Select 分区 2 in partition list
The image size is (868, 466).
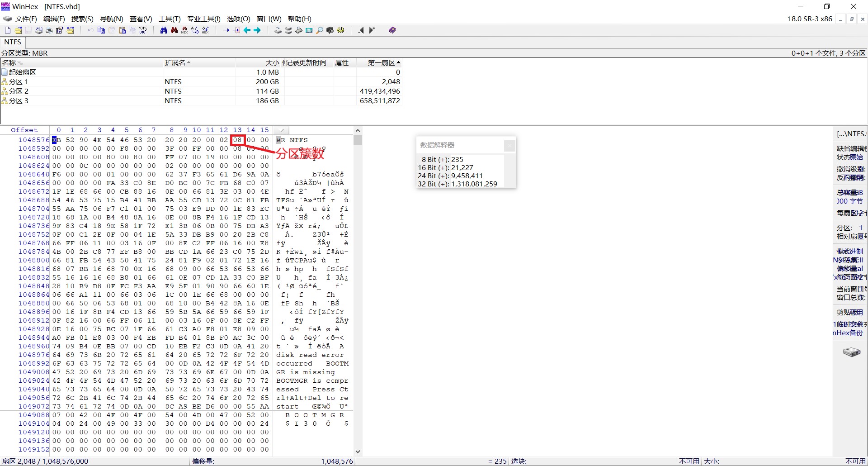(19, 91)
